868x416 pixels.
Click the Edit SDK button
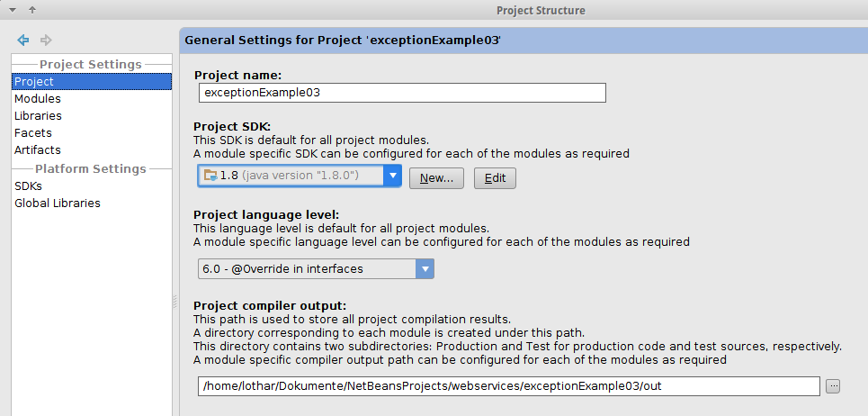point(495,178)
